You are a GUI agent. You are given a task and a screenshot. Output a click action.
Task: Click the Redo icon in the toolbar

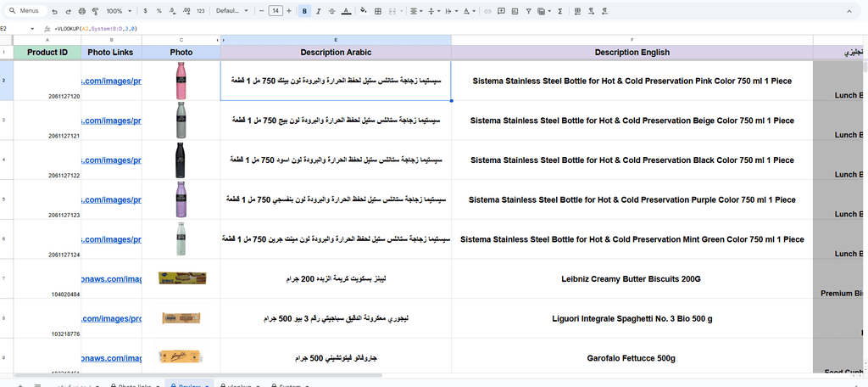tap(68, 11)
